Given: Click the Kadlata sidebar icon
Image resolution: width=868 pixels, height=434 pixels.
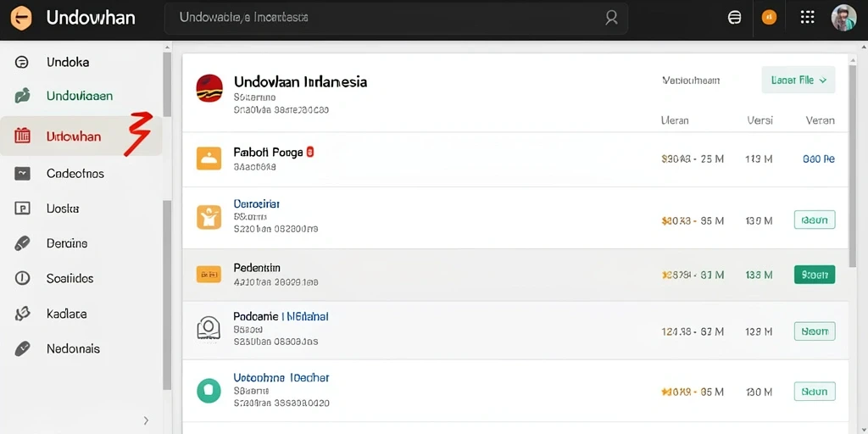Looking at the screenshot, I should point(21,314).
